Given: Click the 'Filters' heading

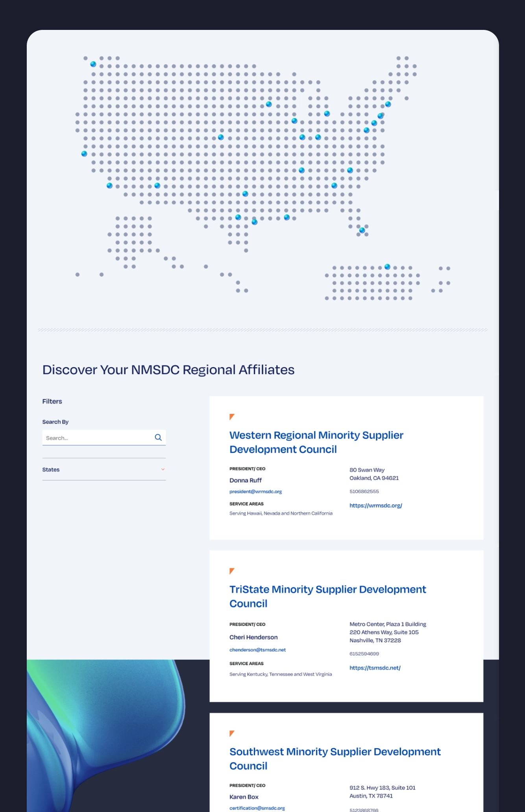Looking at the screenshot, I should click(x=52, y=401).
